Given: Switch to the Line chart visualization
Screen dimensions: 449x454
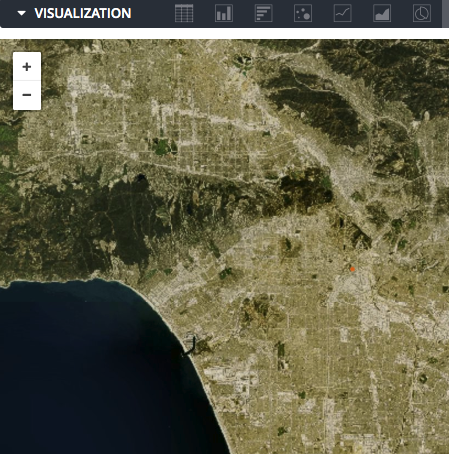Looking at the screenshot, I should (x=343, y=13).
